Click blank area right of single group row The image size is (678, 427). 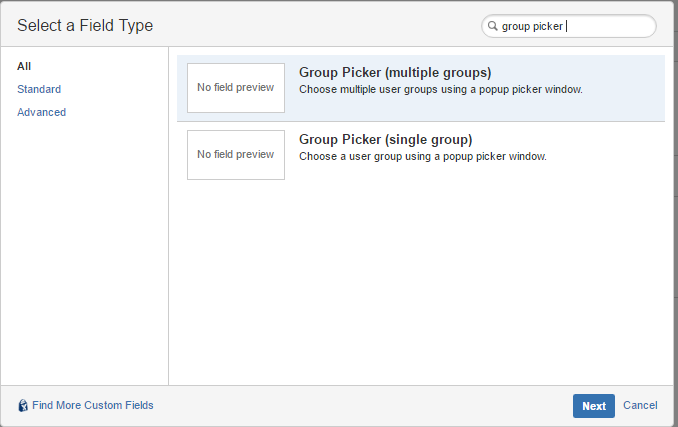[x=605, y=155]
